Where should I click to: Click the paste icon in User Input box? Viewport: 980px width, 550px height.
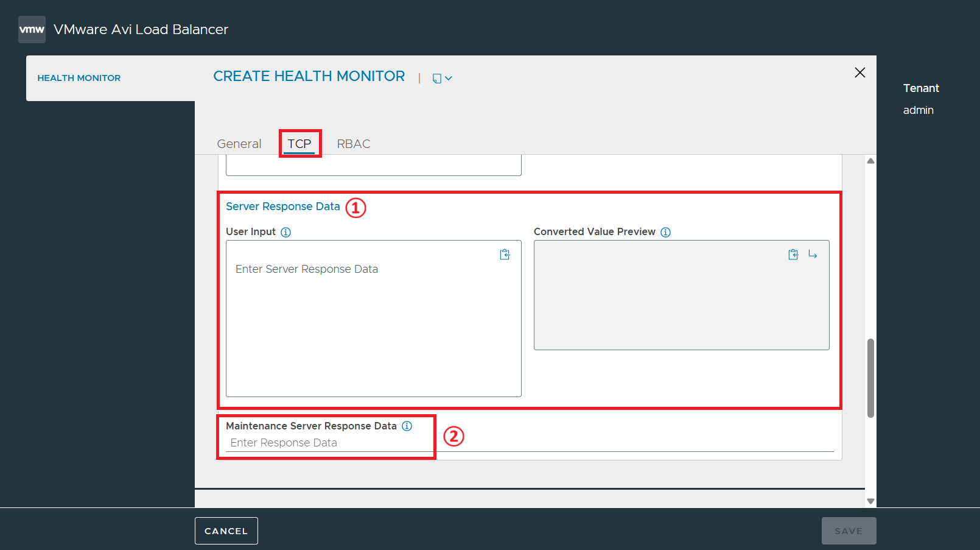505,255
